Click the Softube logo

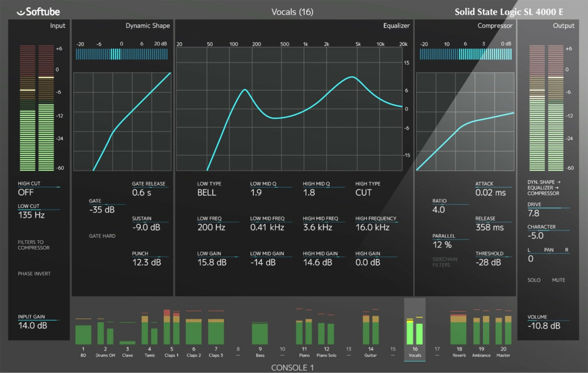38,12
